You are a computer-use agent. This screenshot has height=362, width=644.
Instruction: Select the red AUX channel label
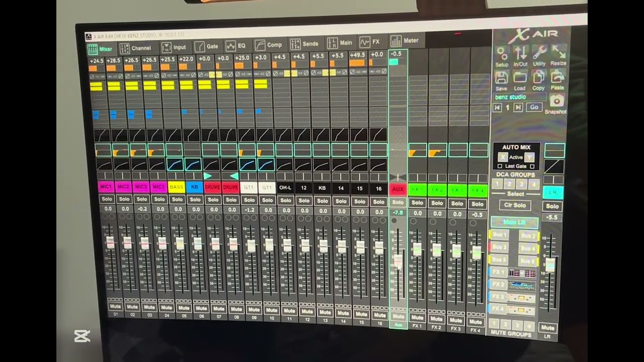click(x=397, y=190)
